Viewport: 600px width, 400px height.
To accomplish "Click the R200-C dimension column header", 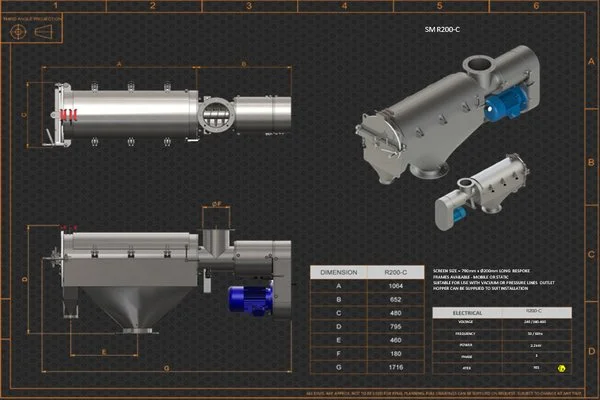I will tap(396, 273).
